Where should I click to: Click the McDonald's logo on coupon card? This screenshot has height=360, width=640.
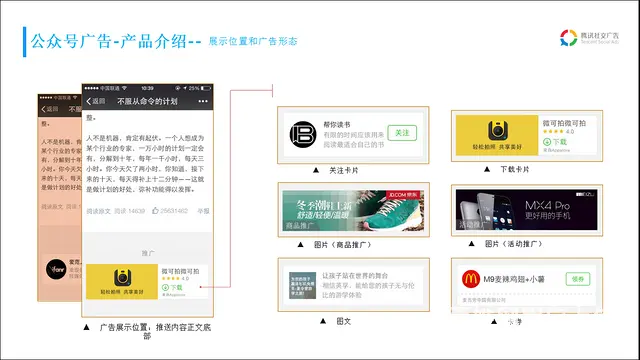pos(471,279)
